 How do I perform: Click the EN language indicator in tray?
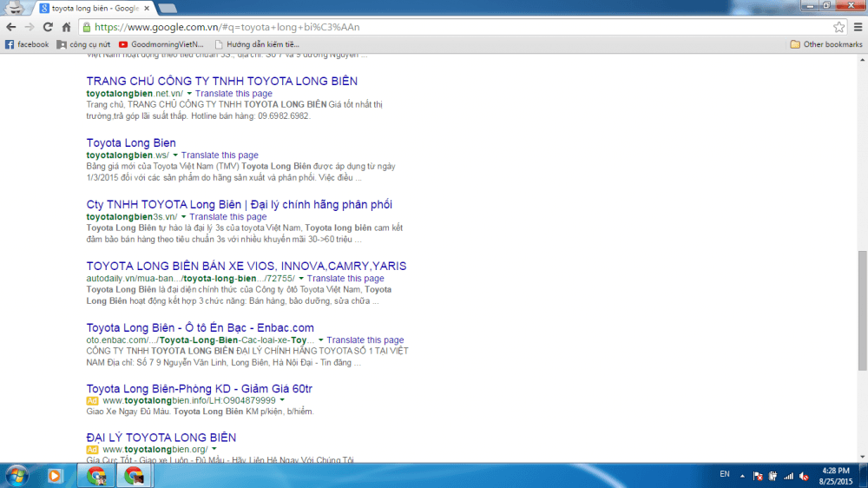click(725, 474)
